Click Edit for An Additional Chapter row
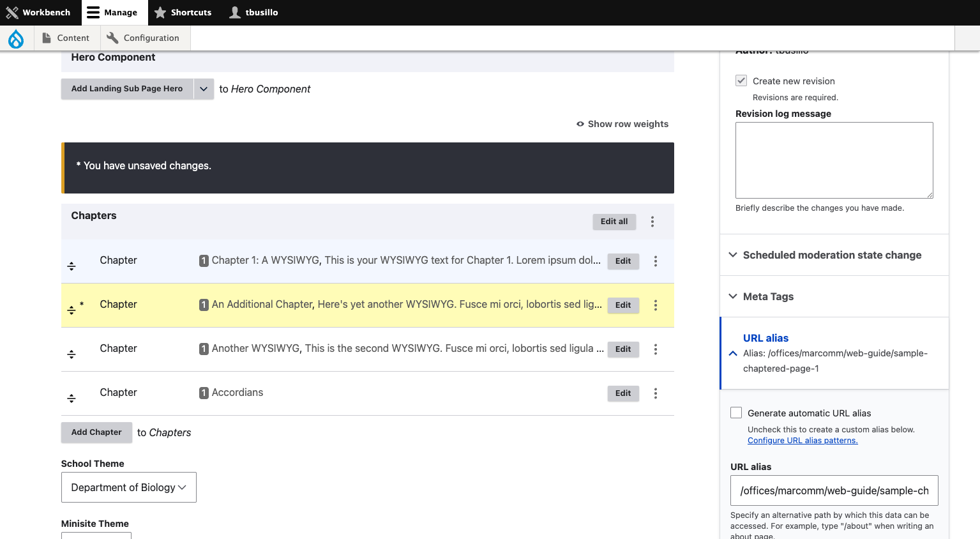Viewport: 980px width, 539px height. tap(623, 305)
